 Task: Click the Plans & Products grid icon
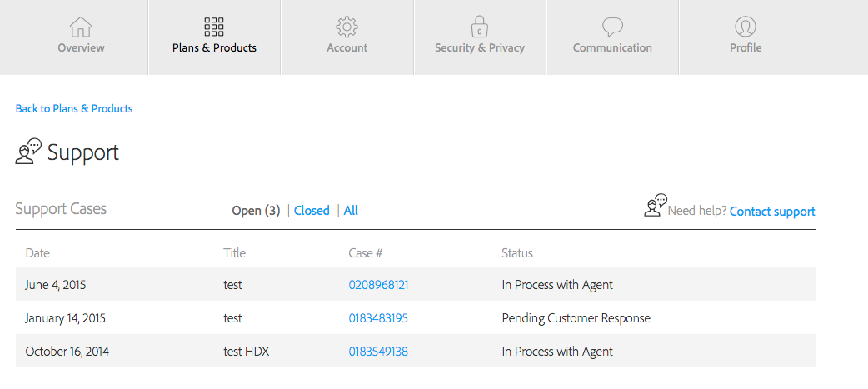pos(214,27)
